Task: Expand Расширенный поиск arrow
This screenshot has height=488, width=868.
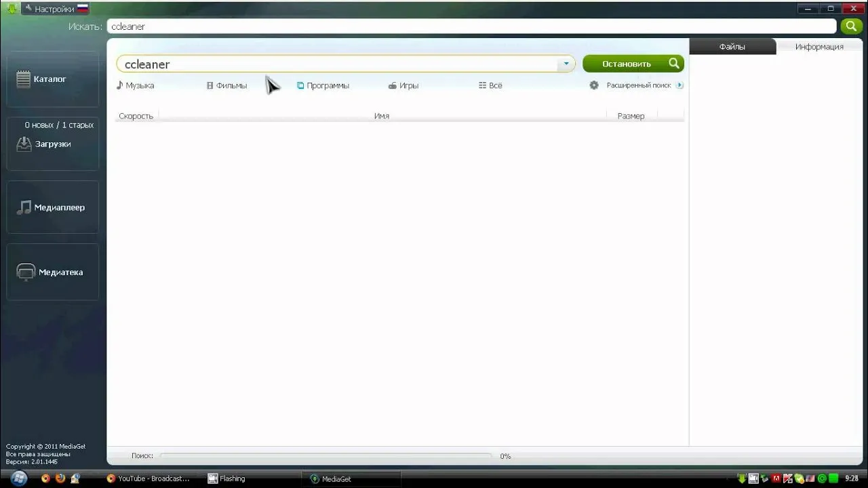Action: pyautogui.click(x=679, y=85)
